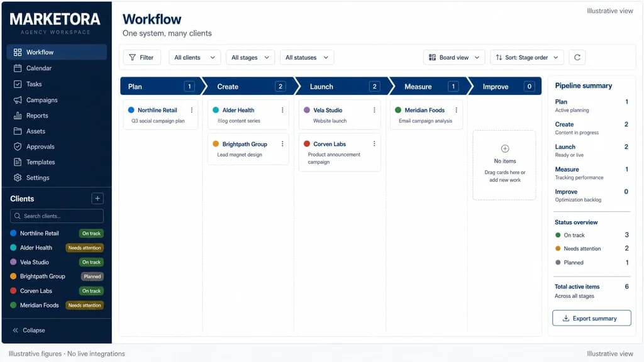Open Meridian Foods card options menu
Image resolution: width=644 pixels, height=362 pixels.
[x=457, y=110]
